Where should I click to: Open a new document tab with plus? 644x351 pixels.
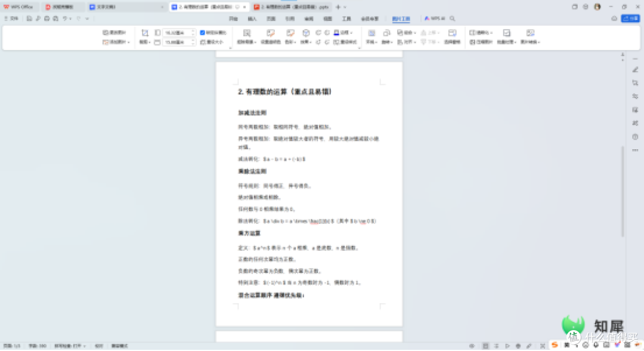click(338, 7)
